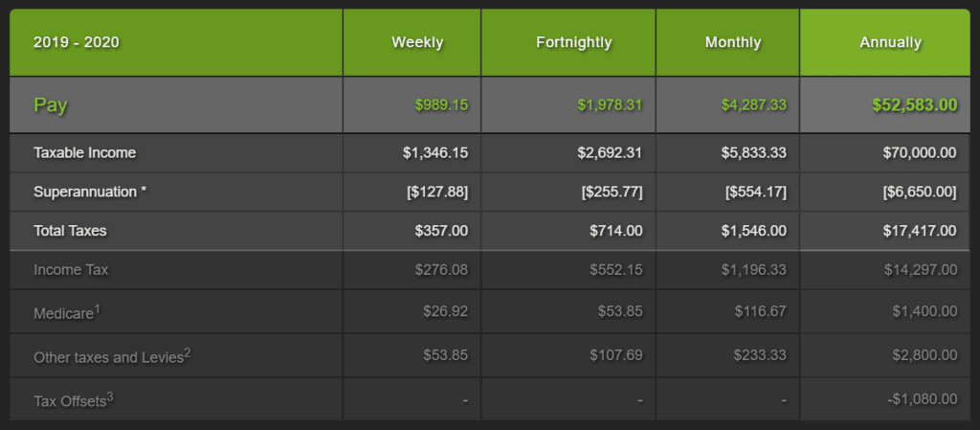Switch to the Annually column
The width and height of the screenshot is (980, 430).
point(890,42)
